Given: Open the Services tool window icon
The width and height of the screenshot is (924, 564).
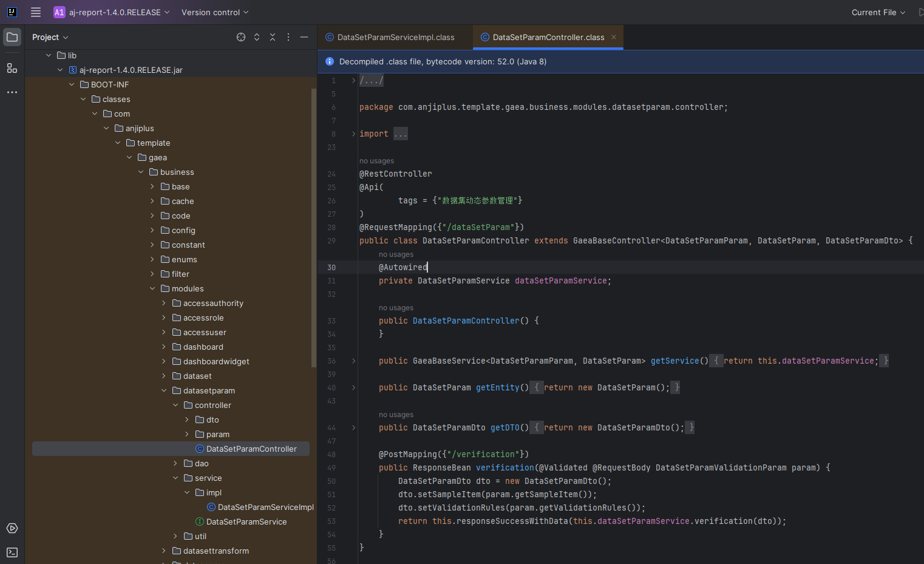Looking at the screenshot, I should point(12,528).
